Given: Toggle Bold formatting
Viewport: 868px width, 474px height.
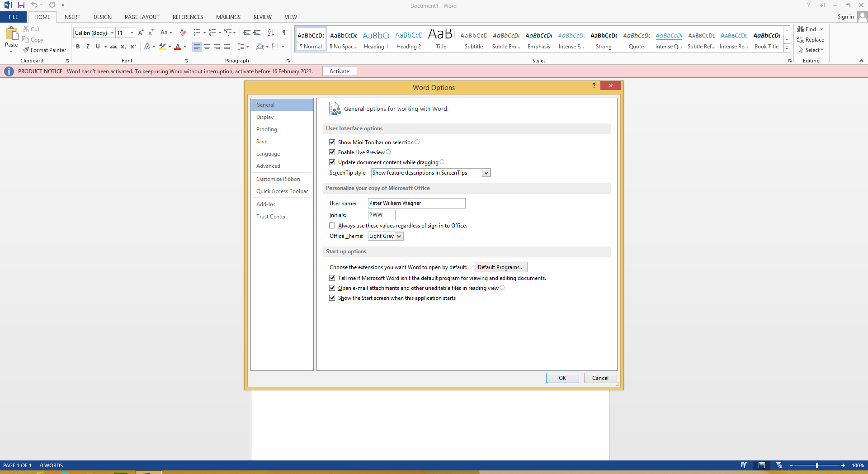Looking at the screenshot, I should tap(78, 47).
